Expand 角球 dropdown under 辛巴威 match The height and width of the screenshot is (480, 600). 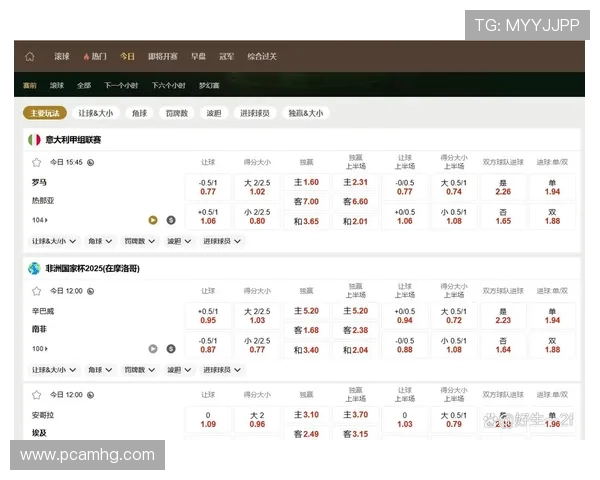pos(100,370)
